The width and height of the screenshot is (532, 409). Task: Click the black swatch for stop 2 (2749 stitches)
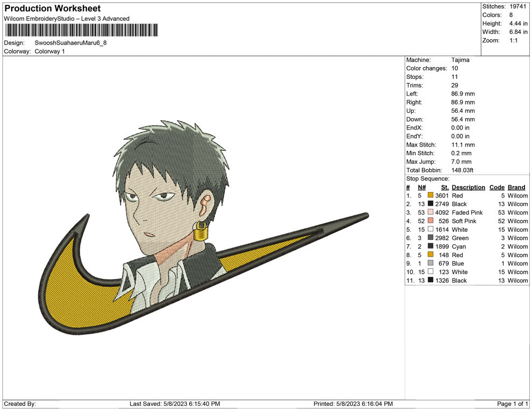point(430,203)
